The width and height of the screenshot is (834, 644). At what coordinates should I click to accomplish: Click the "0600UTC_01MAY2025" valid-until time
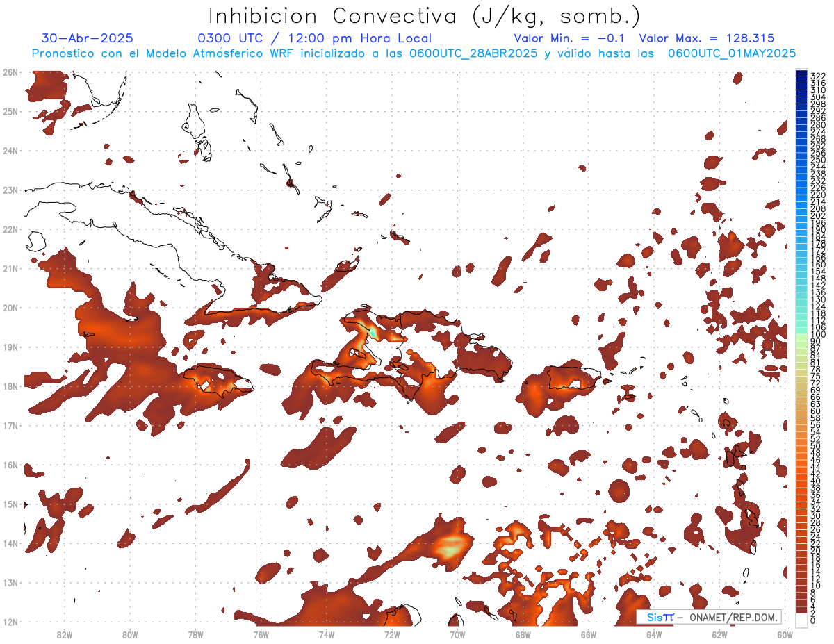(732, 53)
